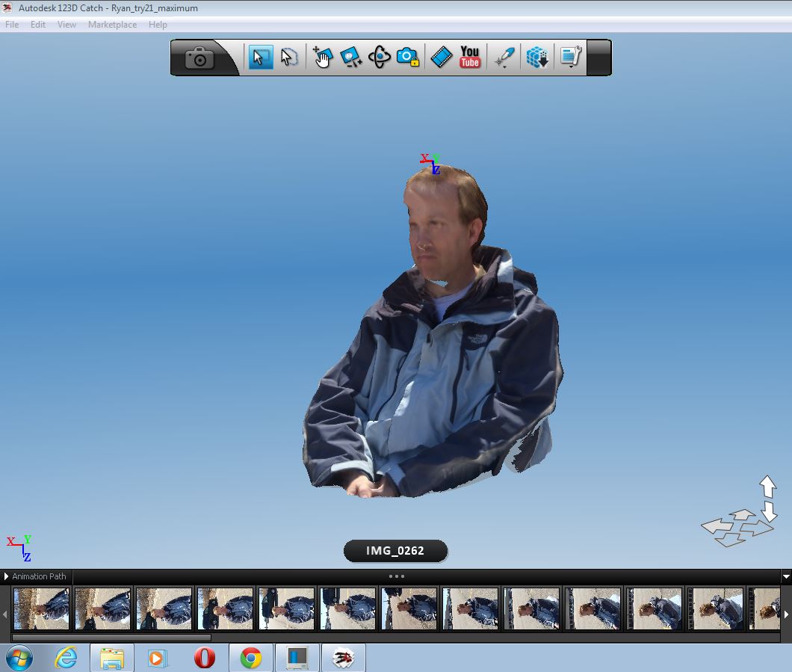
Task: Expand the Animation Path panel triangle
Action: tap(6, 576)
